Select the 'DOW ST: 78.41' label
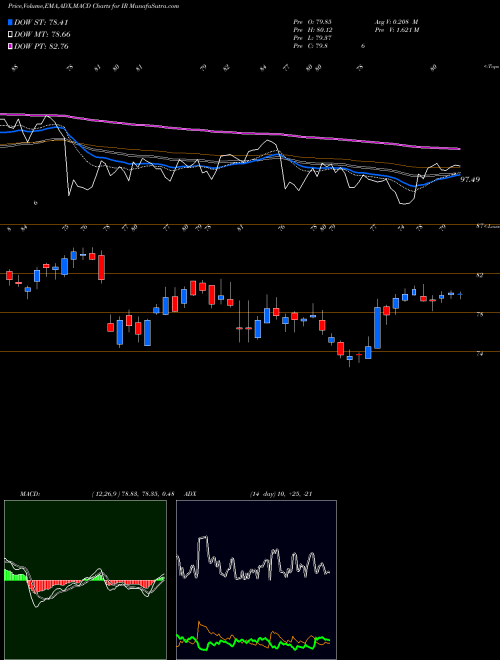The height and width of the screenshot is (660, 500). (x=41, y=22)
